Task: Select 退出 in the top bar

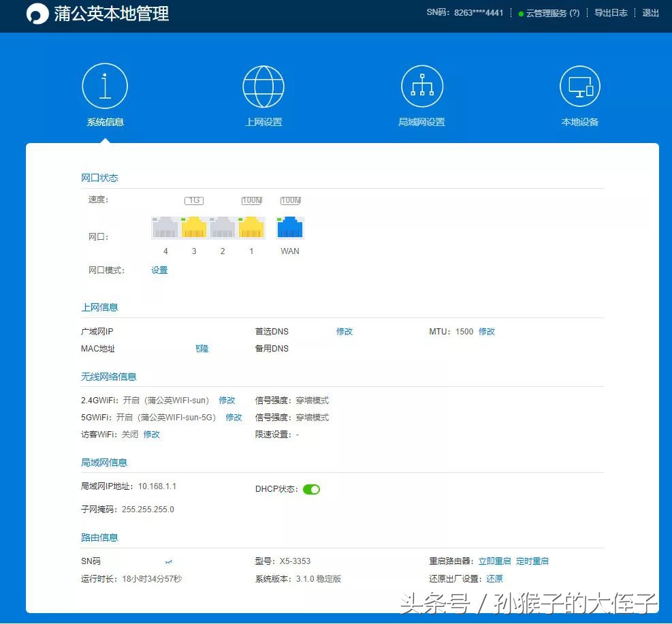Action: point(650,12)
